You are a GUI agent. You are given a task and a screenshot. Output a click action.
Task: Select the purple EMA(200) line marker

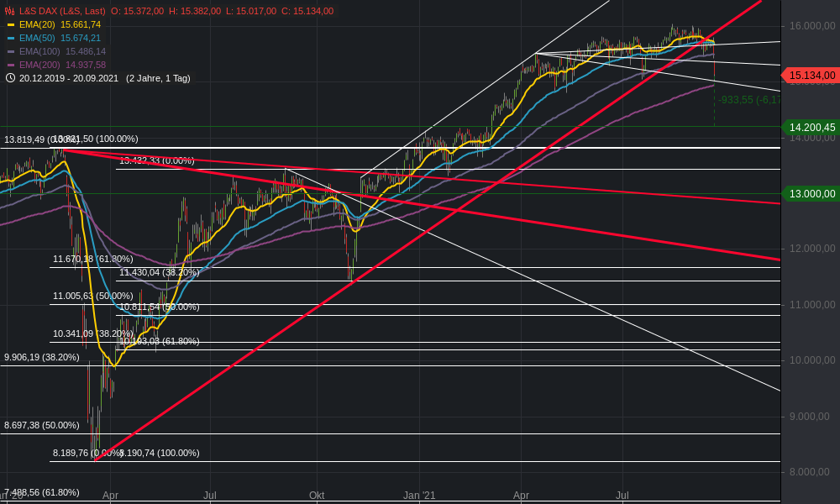coord(11,64)
